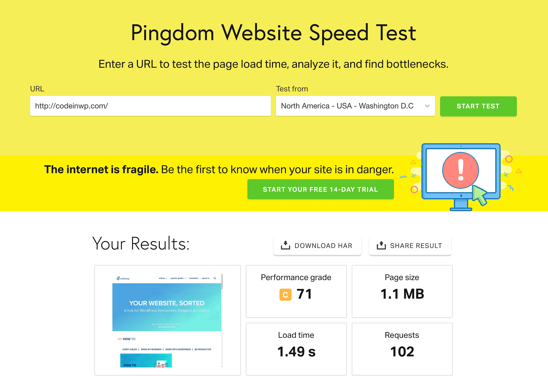Click the orange C grade badge
The image size is (548, 392).
(x=285, y=295)
